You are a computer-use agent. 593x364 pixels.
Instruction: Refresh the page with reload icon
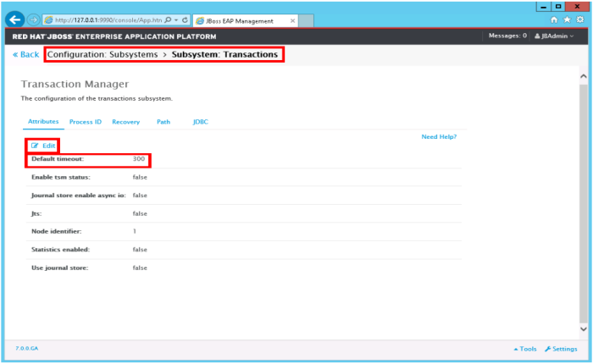pyautogui.click(x=185, y=20)
